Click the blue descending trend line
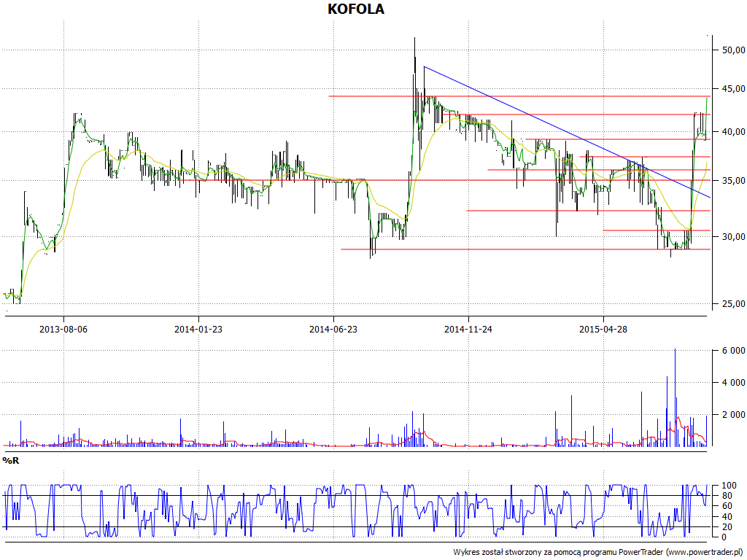 [x=567, y=132]
